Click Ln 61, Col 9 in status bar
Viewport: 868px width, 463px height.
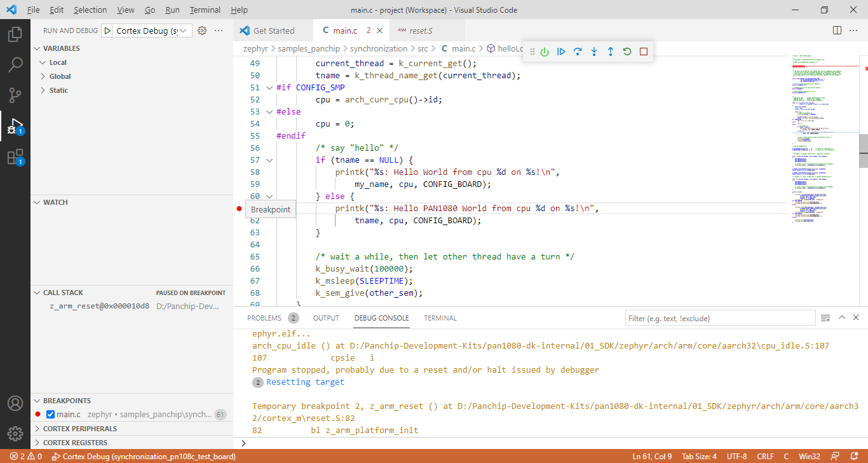652,457
